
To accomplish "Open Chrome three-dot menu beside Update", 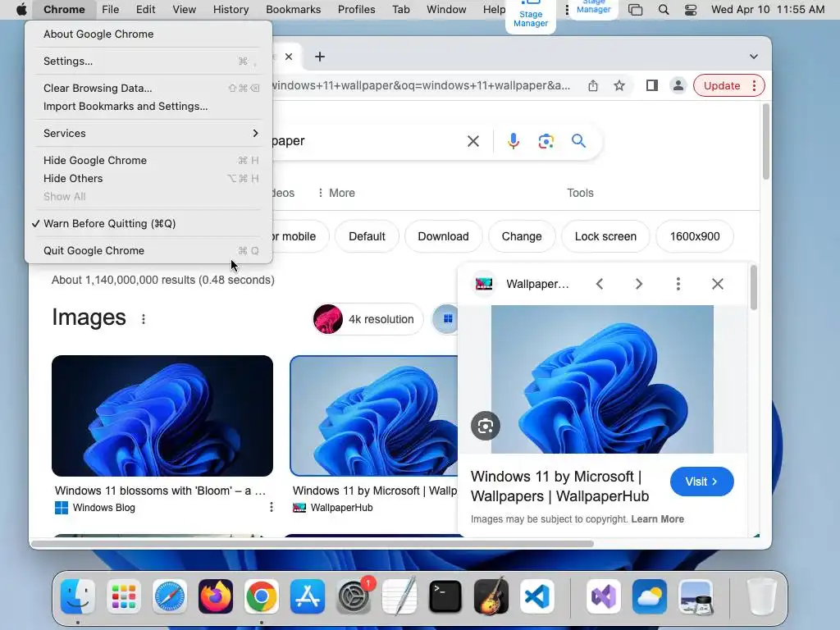I will point(754,85).
